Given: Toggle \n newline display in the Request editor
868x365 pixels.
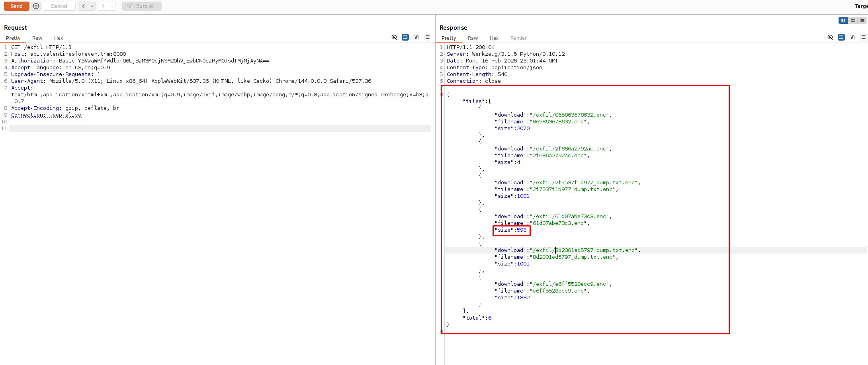Looking at the screenshot, I should (x=416, y=37).
